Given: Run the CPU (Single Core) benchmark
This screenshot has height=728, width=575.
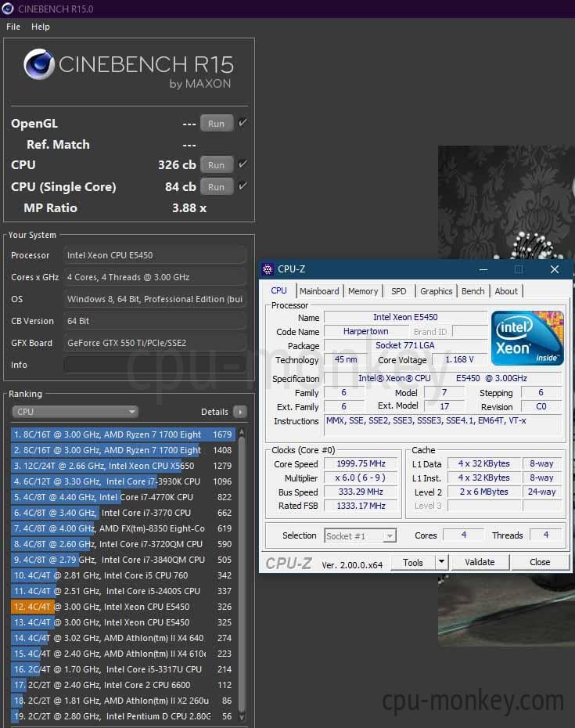Looking at the screenshot, I should tap(216, 186).
